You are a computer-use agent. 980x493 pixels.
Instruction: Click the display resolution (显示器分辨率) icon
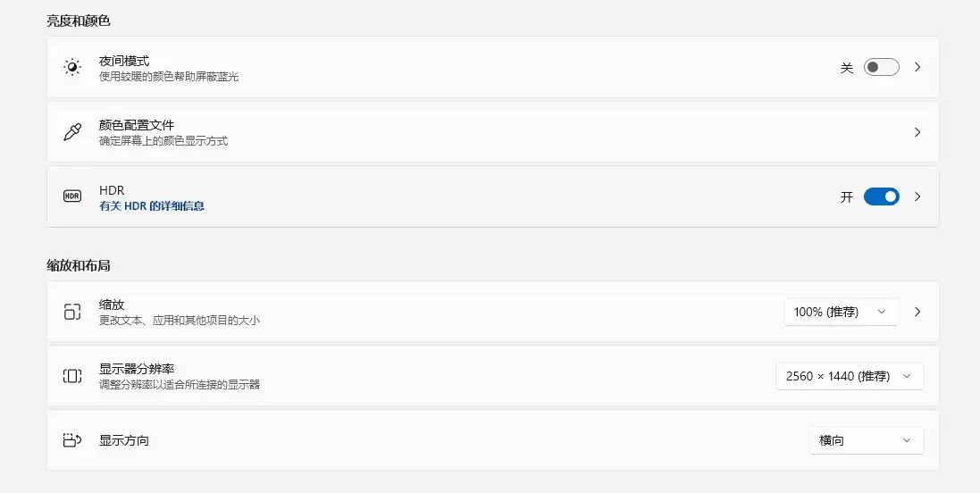(x=72, y=376)
